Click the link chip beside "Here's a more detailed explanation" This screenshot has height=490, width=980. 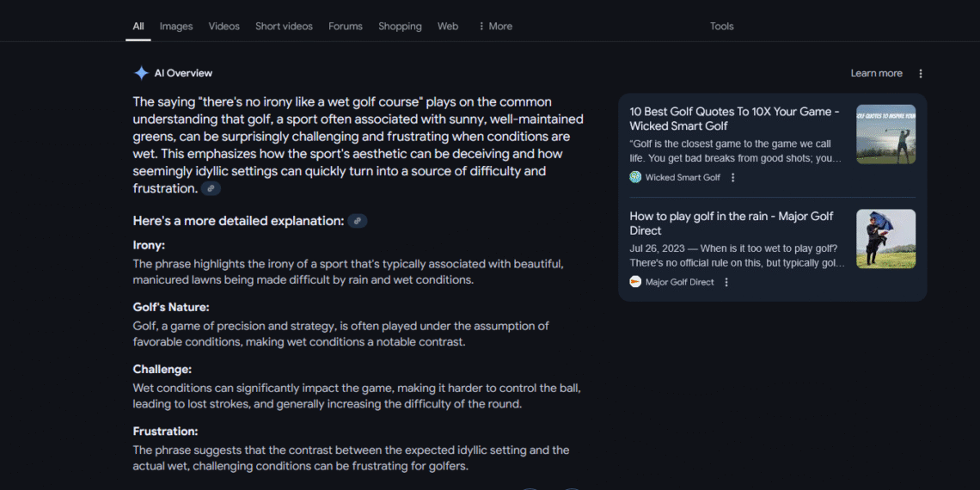tap(358, 221)
